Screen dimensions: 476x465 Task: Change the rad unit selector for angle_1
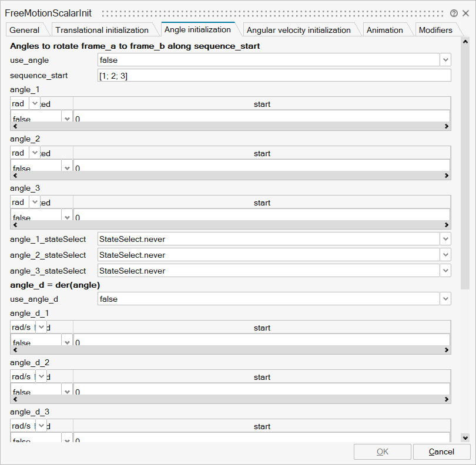(x=33, y=103)
